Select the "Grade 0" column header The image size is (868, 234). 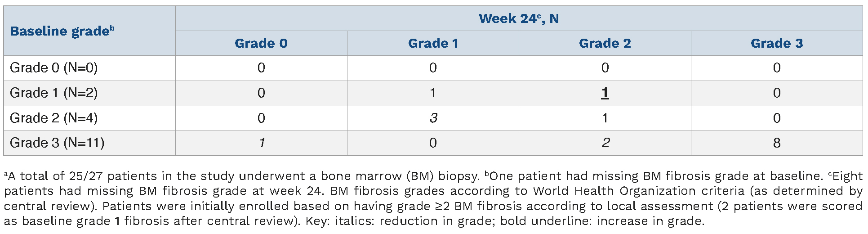(261, 43)
